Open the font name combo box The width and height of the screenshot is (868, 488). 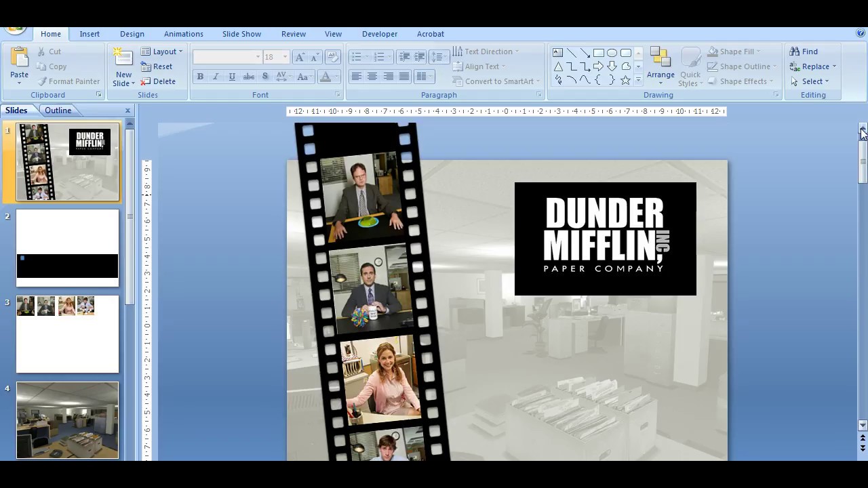227,57
